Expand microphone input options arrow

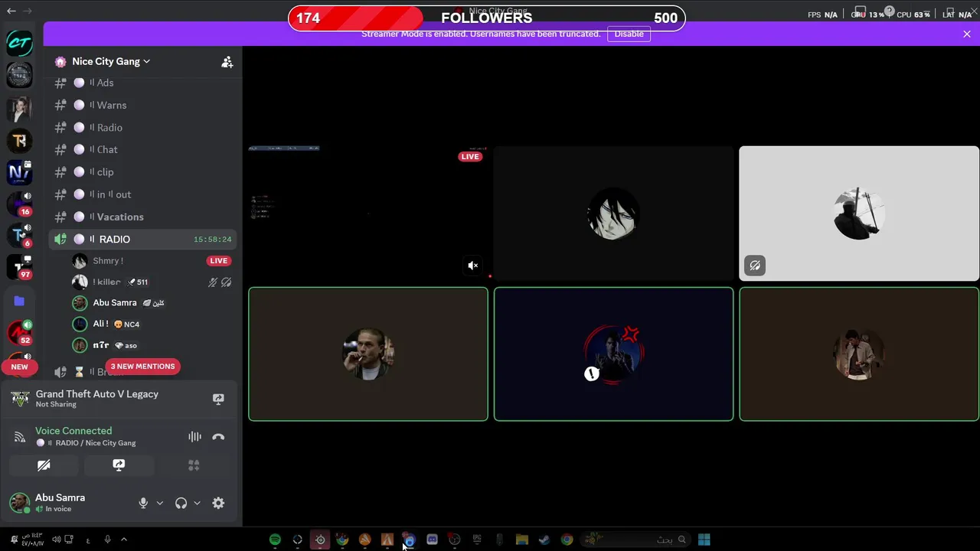[159, 503]
